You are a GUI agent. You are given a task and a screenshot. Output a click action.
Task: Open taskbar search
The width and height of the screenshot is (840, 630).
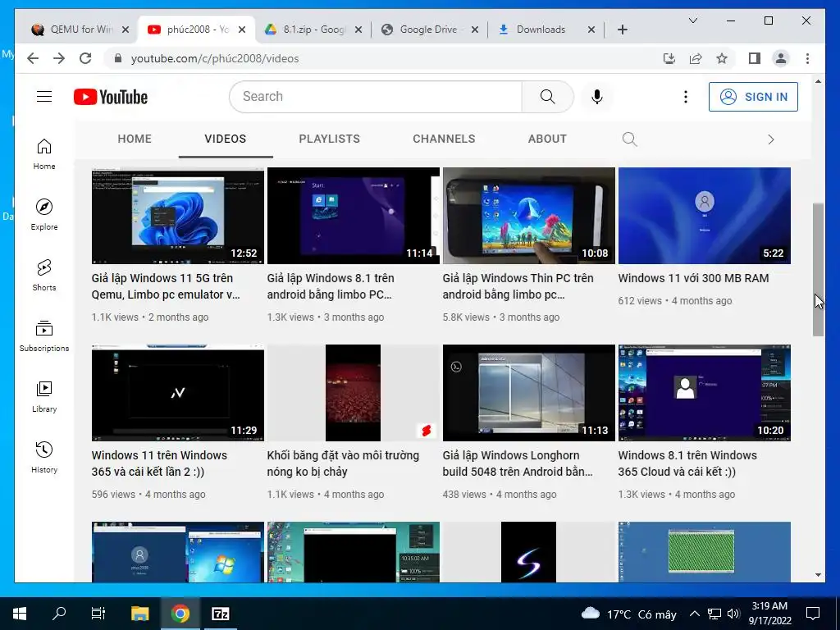coord(59,614)
